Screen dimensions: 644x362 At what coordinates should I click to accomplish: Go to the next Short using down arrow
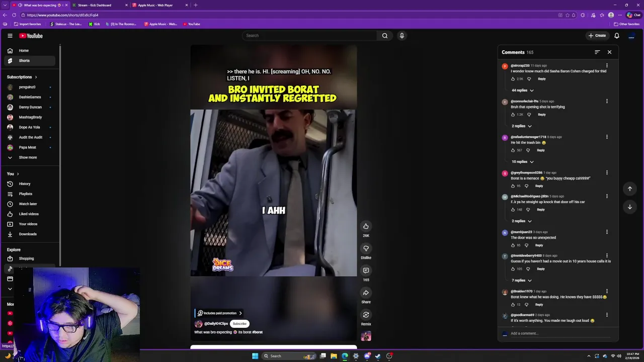point(629,207)
